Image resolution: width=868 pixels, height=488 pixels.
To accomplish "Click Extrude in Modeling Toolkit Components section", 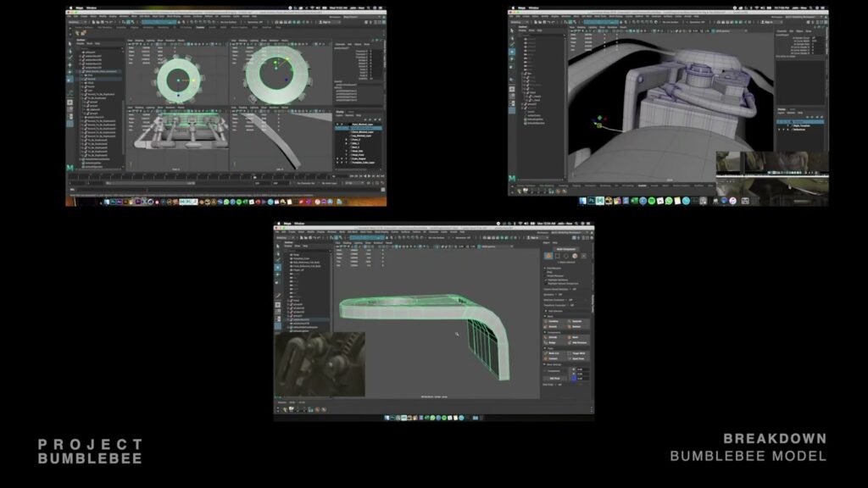I will [553, 337].
